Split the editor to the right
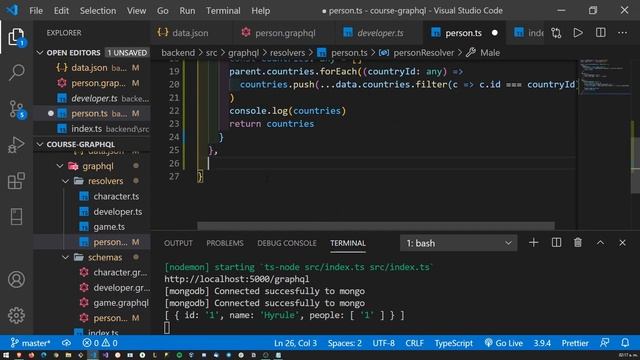Screen dimensions: 640x360 600,33
